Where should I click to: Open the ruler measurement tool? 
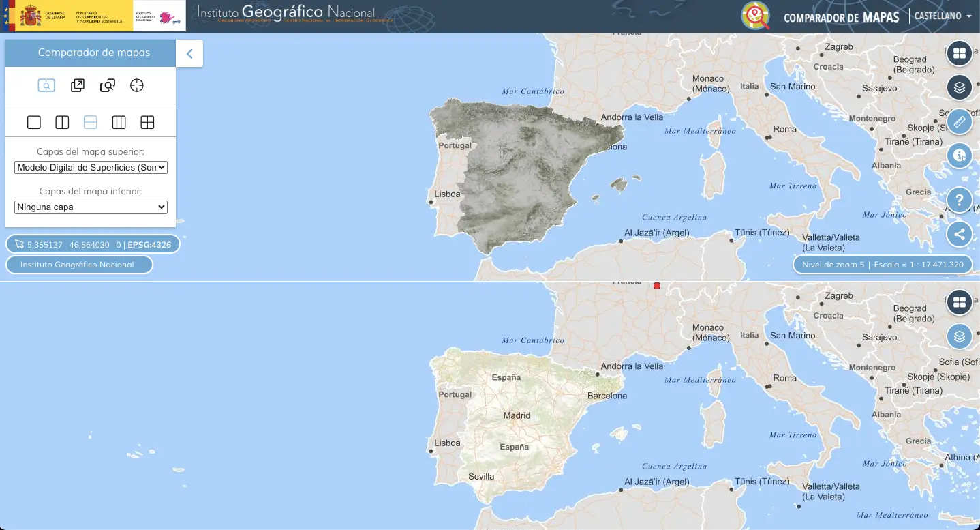point(960,122)
